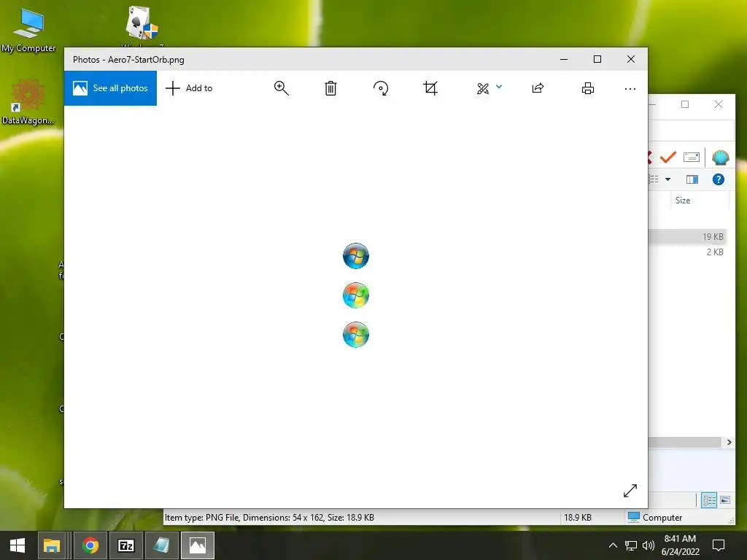The image size is (747, 560).
Task: Open the See more three-dots menu
Action: [630, 88]
